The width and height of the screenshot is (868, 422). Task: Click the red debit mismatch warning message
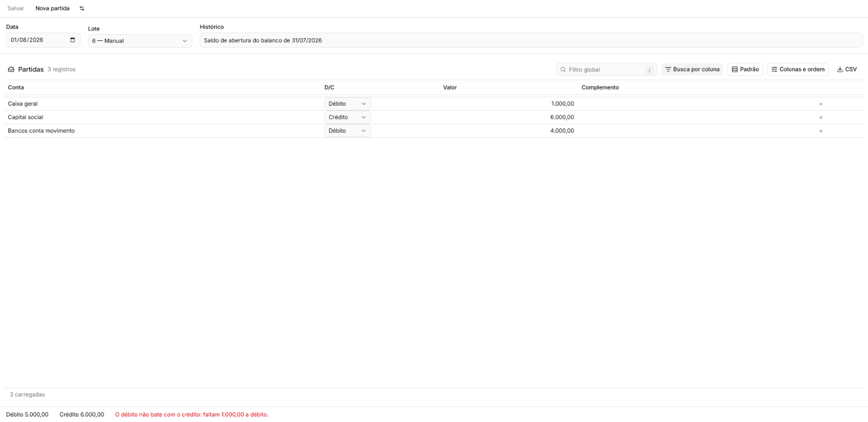192,414
